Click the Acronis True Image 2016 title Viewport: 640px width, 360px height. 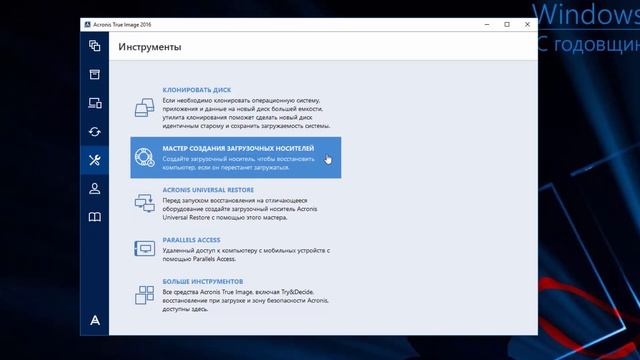[x=122, y=24]
